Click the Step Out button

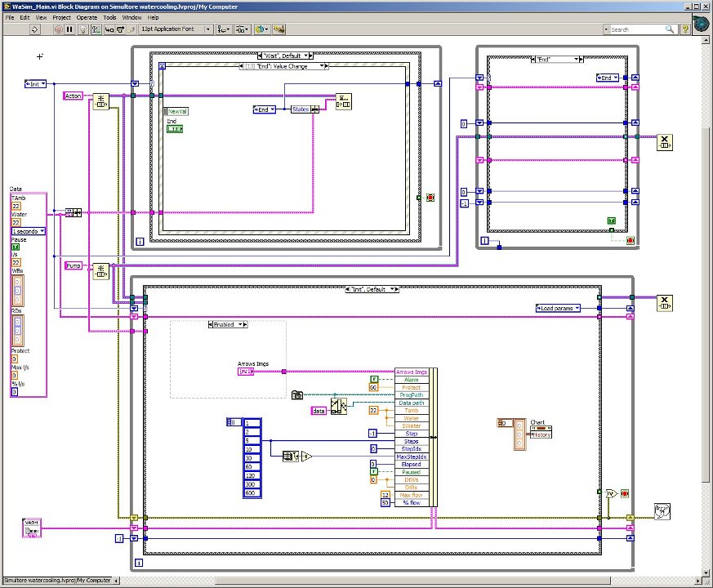coord(131,29)
